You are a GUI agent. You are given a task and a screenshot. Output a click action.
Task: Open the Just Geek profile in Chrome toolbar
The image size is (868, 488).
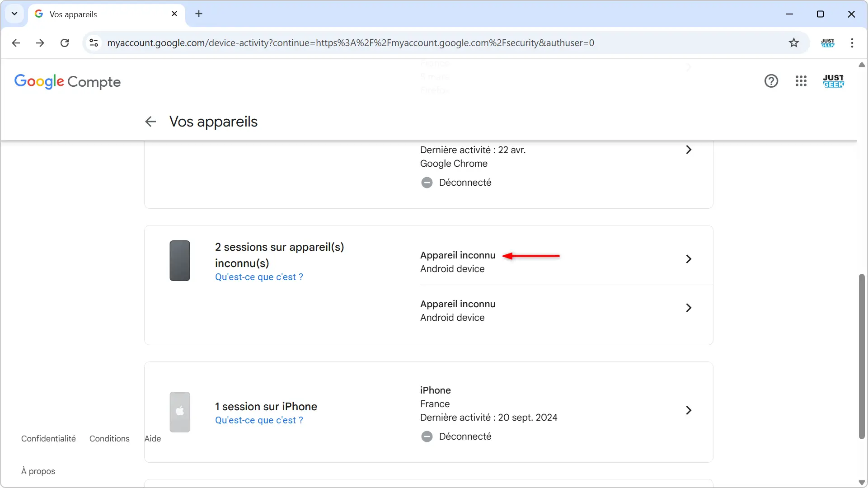pos(827,43)
